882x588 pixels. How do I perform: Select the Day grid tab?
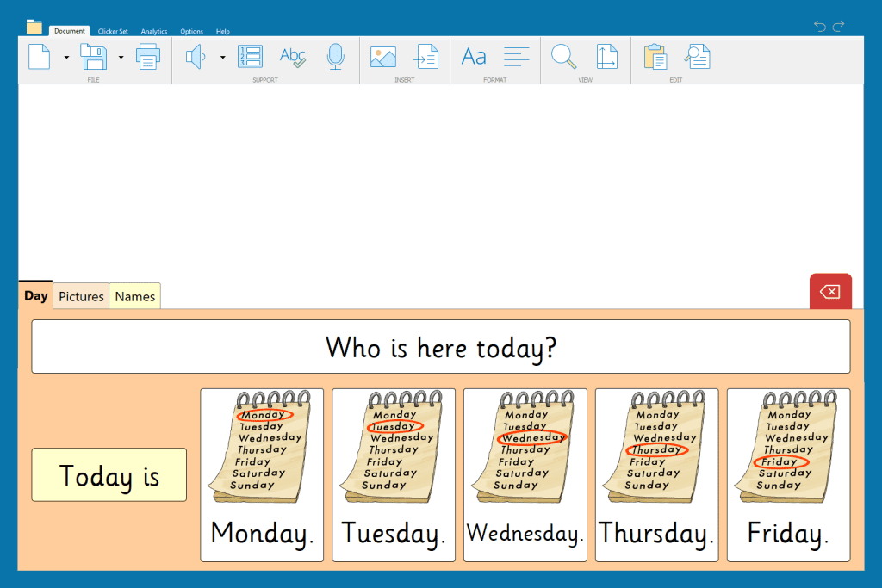(x=36, y=295)
